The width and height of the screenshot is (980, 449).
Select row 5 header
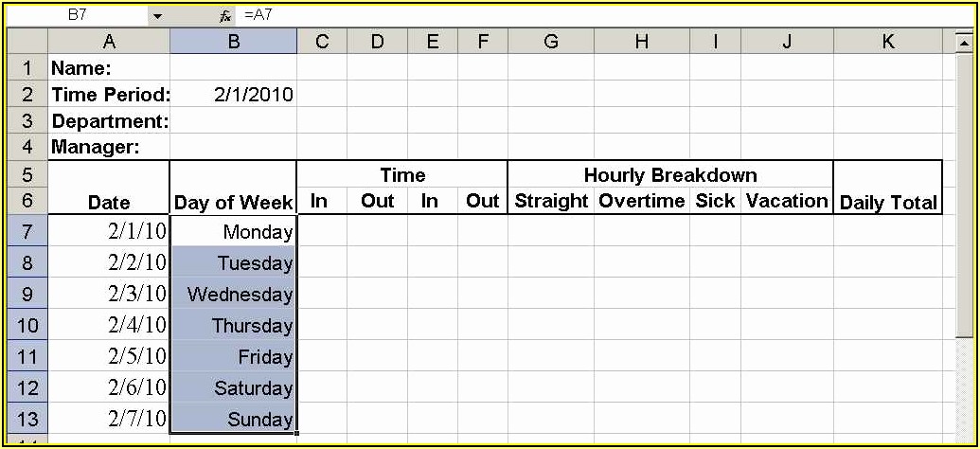pos(27,175)
